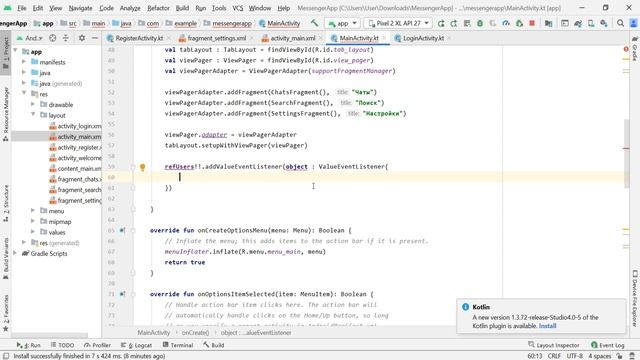Screen dimensions: 640x360
Task: Toggle the Device File Explorer panel
Action: click(635, 298)
